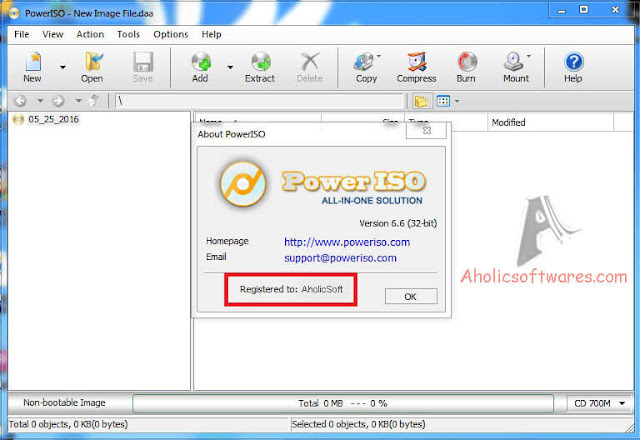The height and width of the screenshot is (440, 640).
Task: Toggle the folders pane icon
Action: (421, 101)
